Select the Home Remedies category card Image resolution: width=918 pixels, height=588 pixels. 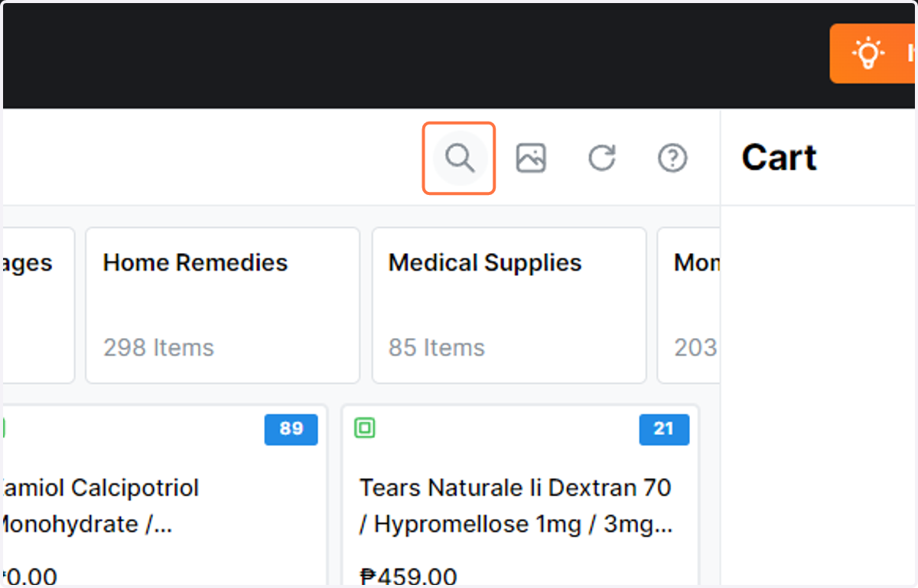pos(223,305)
